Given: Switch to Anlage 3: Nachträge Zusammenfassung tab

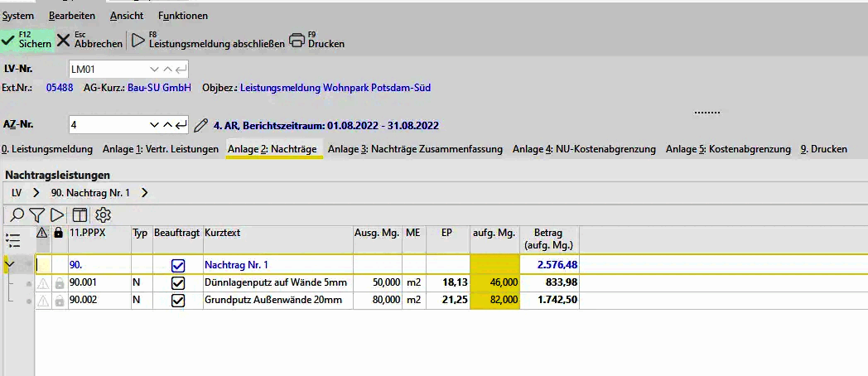Looking at the screenshot, I should coord(415,149).
